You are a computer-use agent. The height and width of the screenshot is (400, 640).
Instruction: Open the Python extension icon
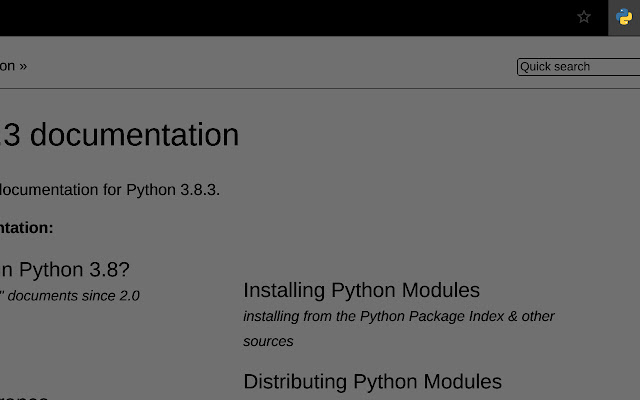[624, 17]
